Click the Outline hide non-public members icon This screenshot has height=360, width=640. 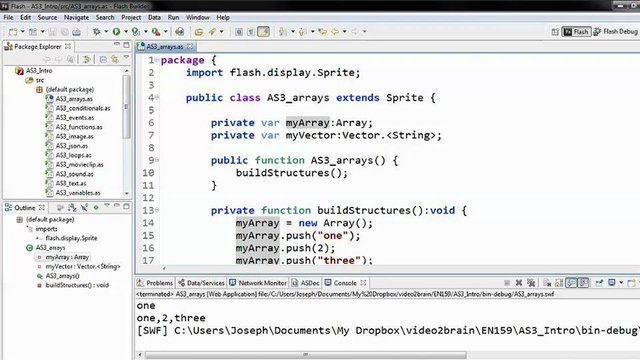[x=84, y=208]
